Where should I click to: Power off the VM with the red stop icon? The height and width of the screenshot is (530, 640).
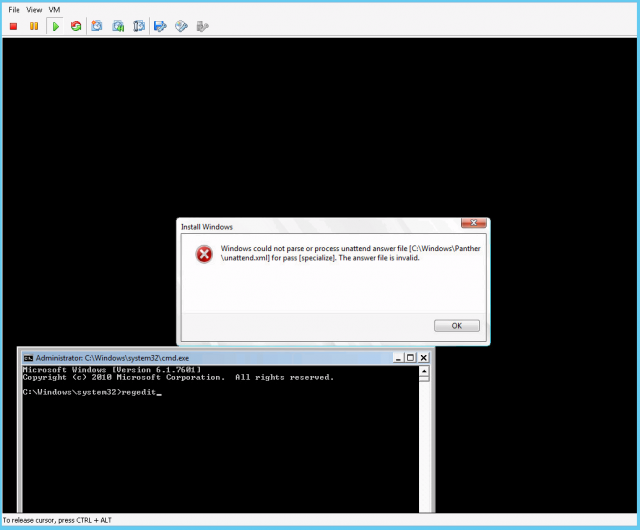tap(14, 26)
